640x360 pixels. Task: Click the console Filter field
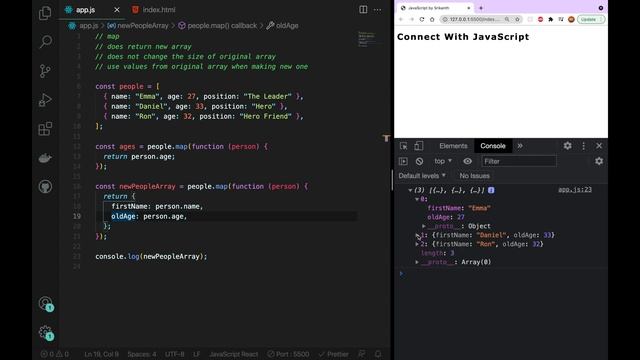pyautogui.click(x=519, y=161)
